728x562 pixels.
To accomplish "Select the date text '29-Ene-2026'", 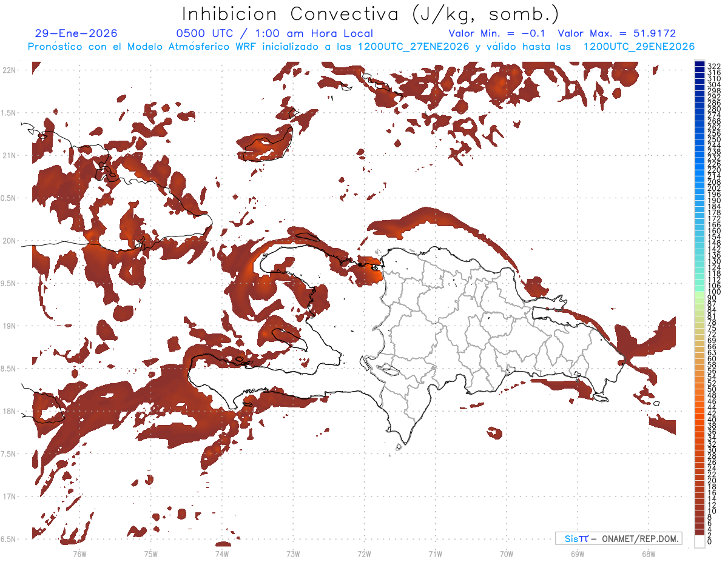I will [76, 33].
